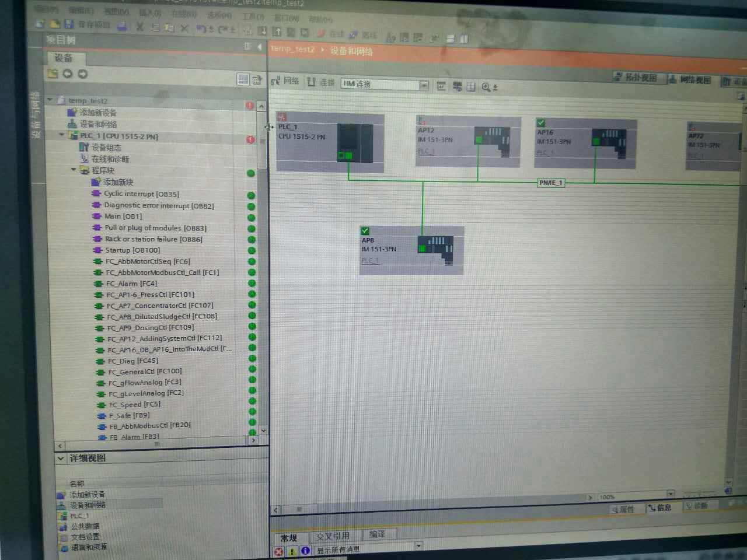
Task: Select the AP8 IM 151-3PN device
Action: click(411, 250)
